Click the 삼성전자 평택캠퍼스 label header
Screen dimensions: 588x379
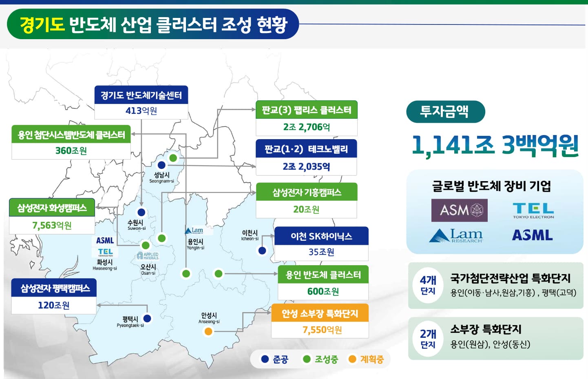54,288
